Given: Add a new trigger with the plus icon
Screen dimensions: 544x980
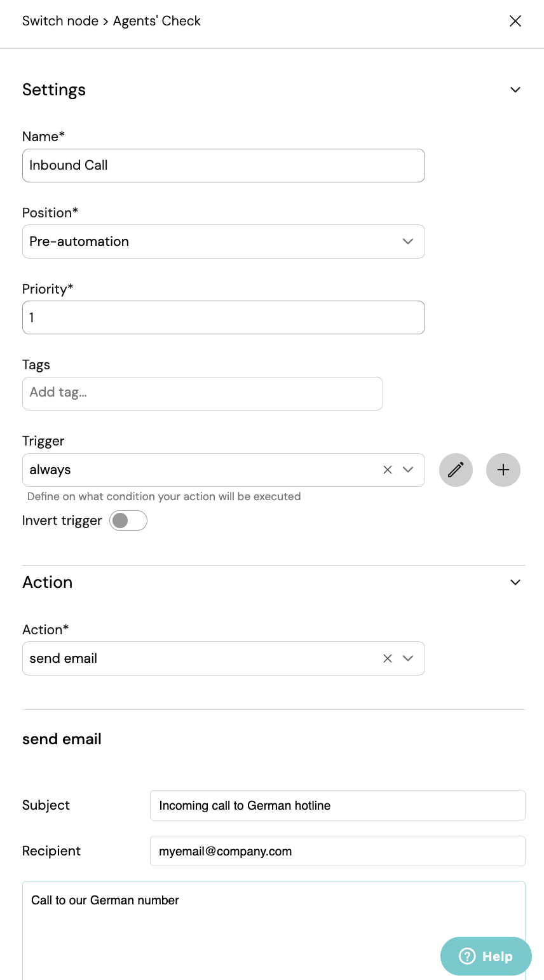Looking at the screenshot, I should (x=503, y=470).
